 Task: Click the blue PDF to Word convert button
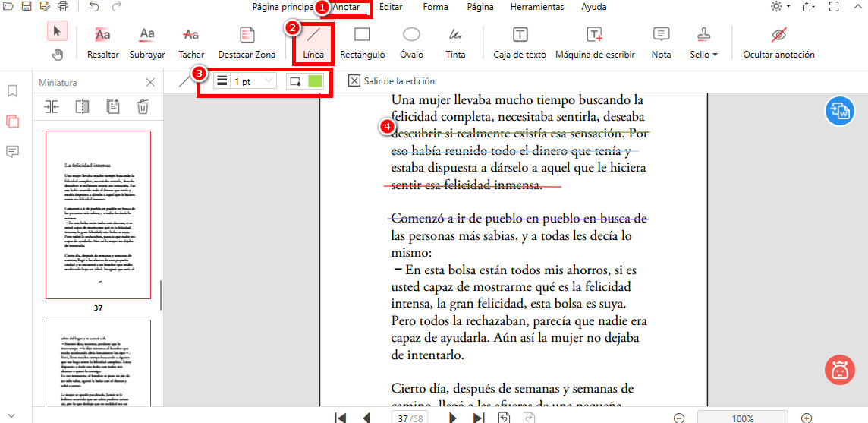(x=839, y=110)
